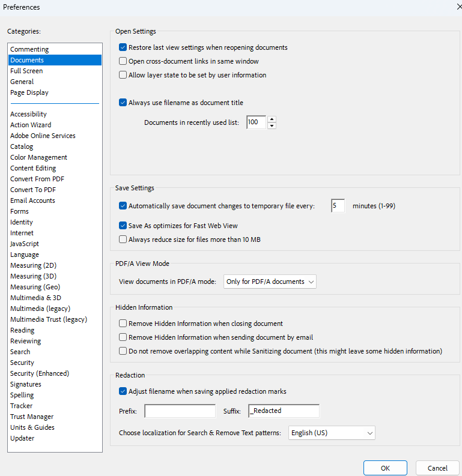462x476 pixels.
Task: Select the Catalog category
Action: [55, 146]
